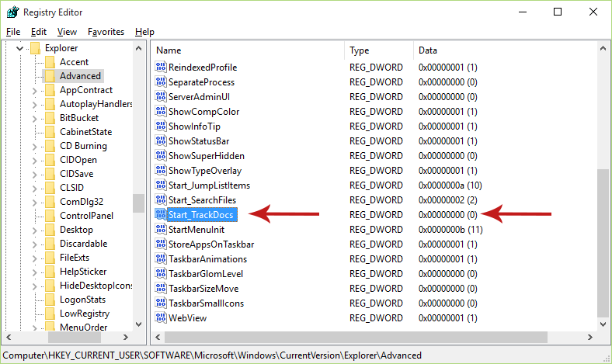Click the TaskbarAnimations DWORD value icon
612x364 pixels.
click(x=161, y=258)
